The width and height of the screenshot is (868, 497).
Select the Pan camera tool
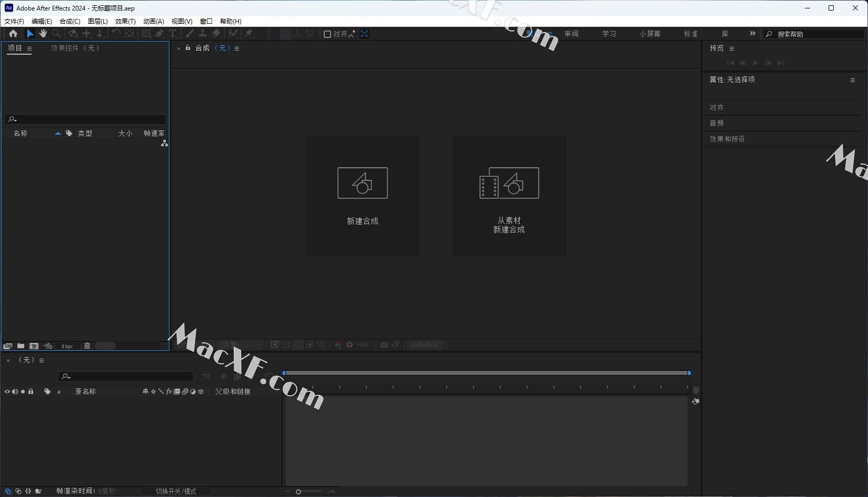[x=87, y=34]
